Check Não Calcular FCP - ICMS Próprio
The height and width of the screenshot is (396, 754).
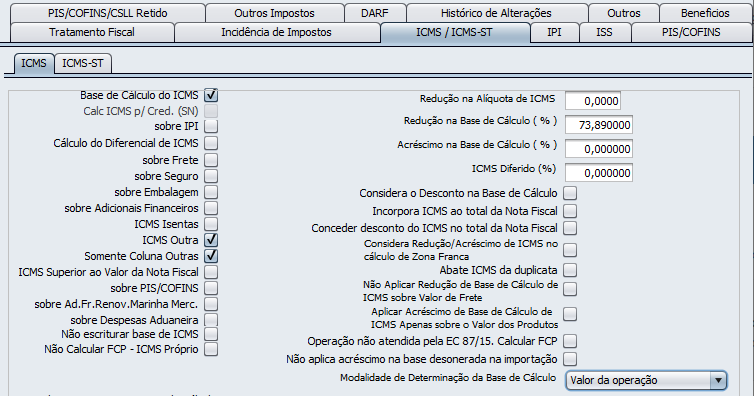coord(211,349)
